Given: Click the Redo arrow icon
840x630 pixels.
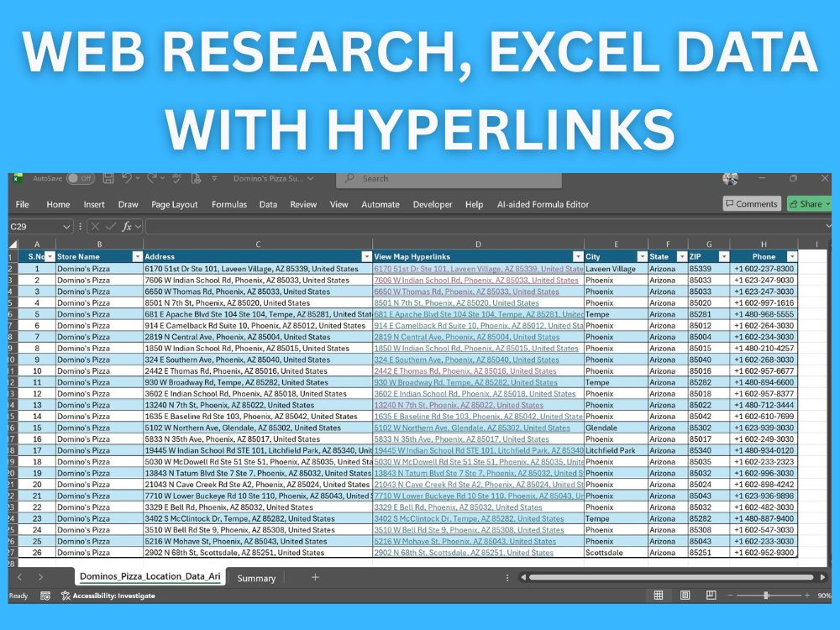Looking at the screenshot, I should coord(151,178).
